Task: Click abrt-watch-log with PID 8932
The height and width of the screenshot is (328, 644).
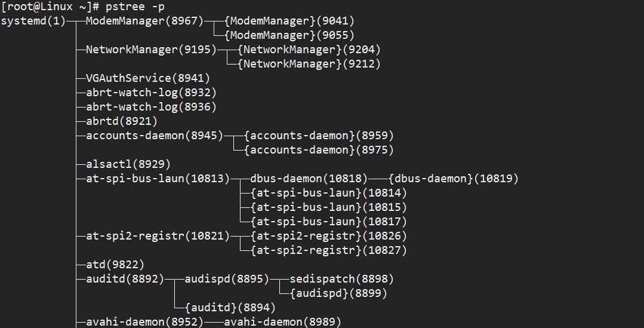Action: [x=151, y=93]
